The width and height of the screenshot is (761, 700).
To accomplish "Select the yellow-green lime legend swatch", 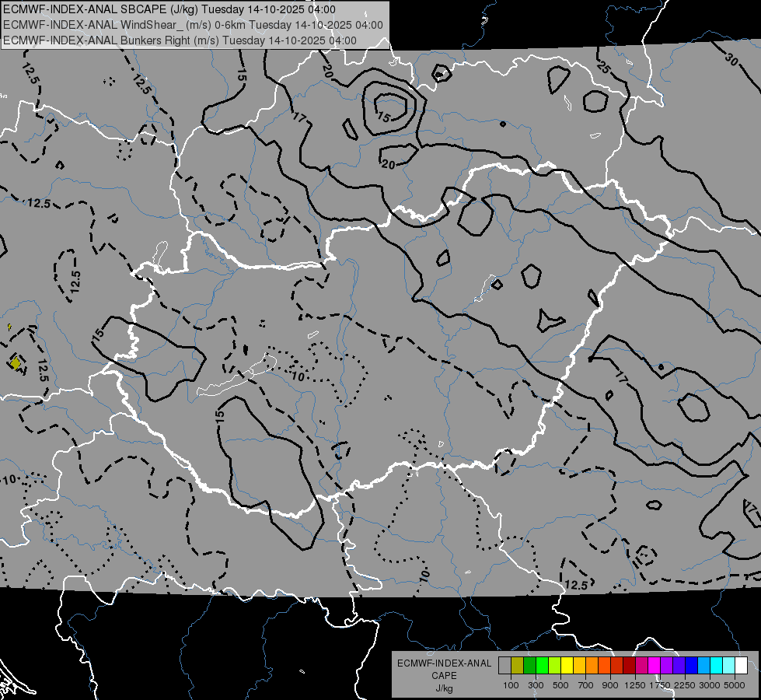I will [x=555, y=666].
